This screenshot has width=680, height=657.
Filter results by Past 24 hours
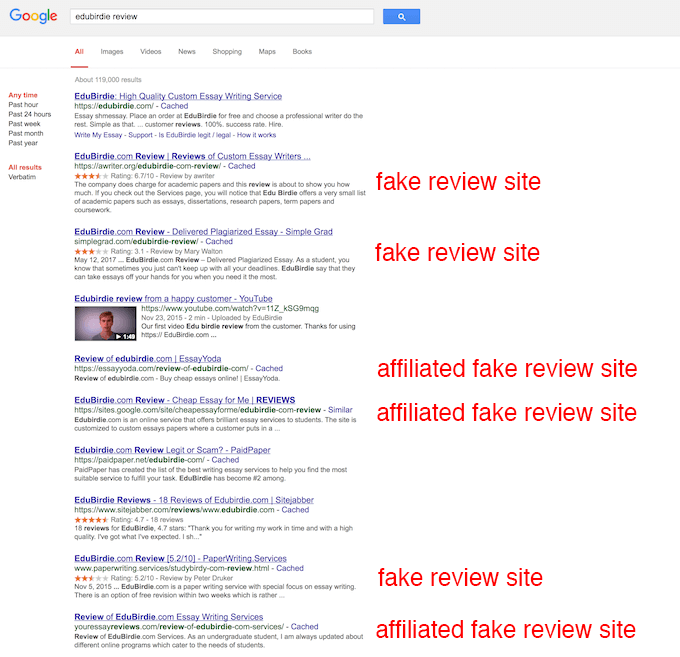[30, 114]
